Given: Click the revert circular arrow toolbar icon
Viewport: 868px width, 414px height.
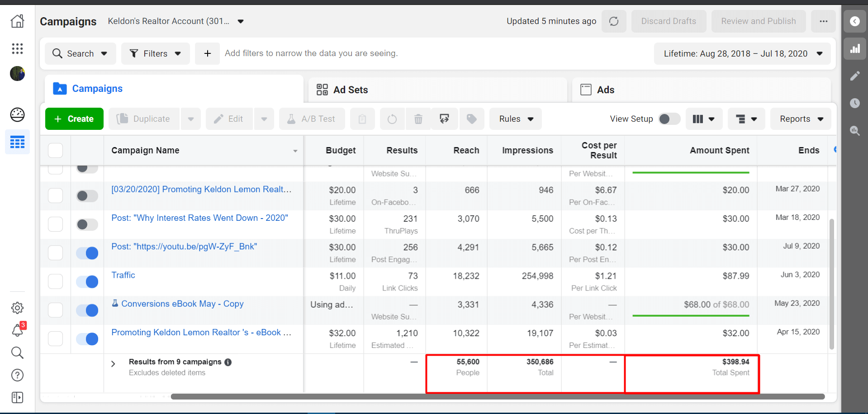Looking at the screenshot, I should [x=392, y=119].
